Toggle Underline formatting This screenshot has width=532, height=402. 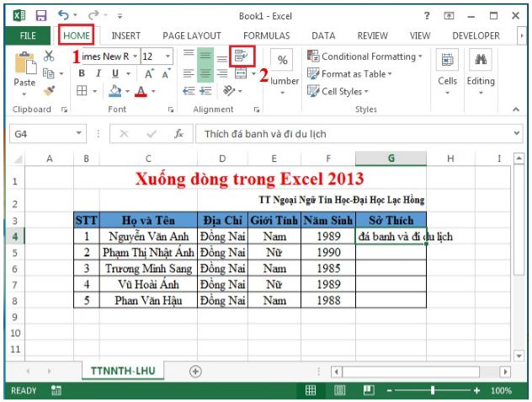[x=115, y=74]
